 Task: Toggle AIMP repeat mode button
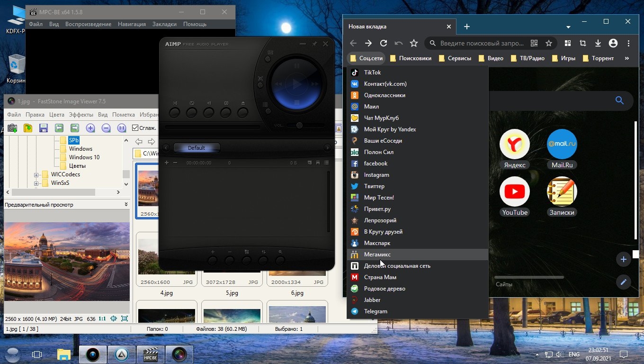(x=192, y=112)
